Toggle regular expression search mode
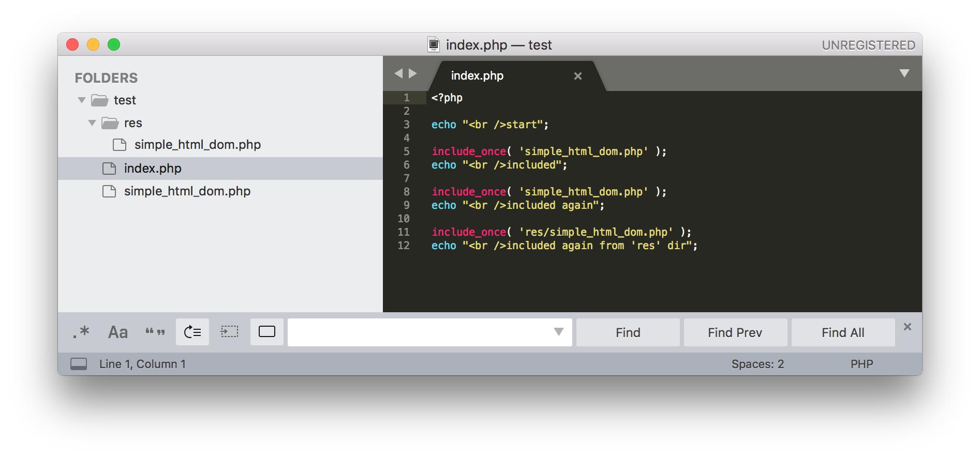Screen dimensions: 980x458 click(x=81, y=332)
